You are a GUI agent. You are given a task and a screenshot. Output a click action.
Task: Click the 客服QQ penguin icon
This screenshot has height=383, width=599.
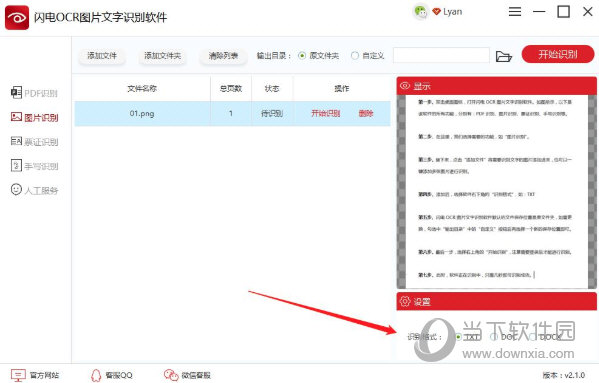[x=96, y=375]
